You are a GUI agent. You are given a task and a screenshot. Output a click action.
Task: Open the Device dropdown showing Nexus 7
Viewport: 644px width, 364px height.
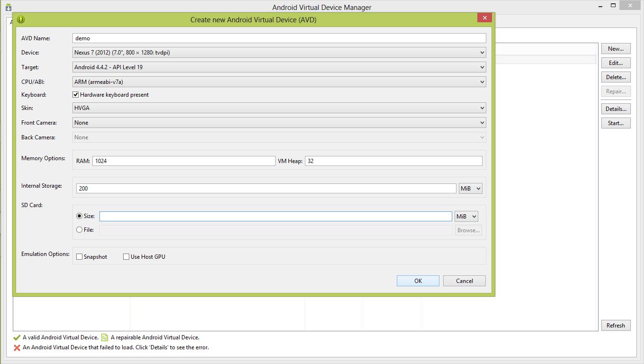279,53
